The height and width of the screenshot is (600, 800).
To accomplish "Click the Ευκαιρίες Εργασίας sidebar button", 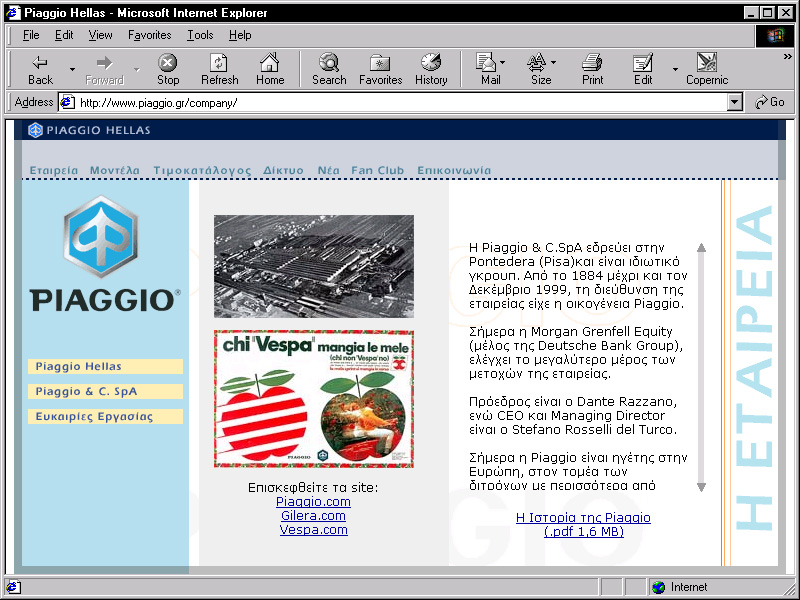I will (x=106, y=416).
